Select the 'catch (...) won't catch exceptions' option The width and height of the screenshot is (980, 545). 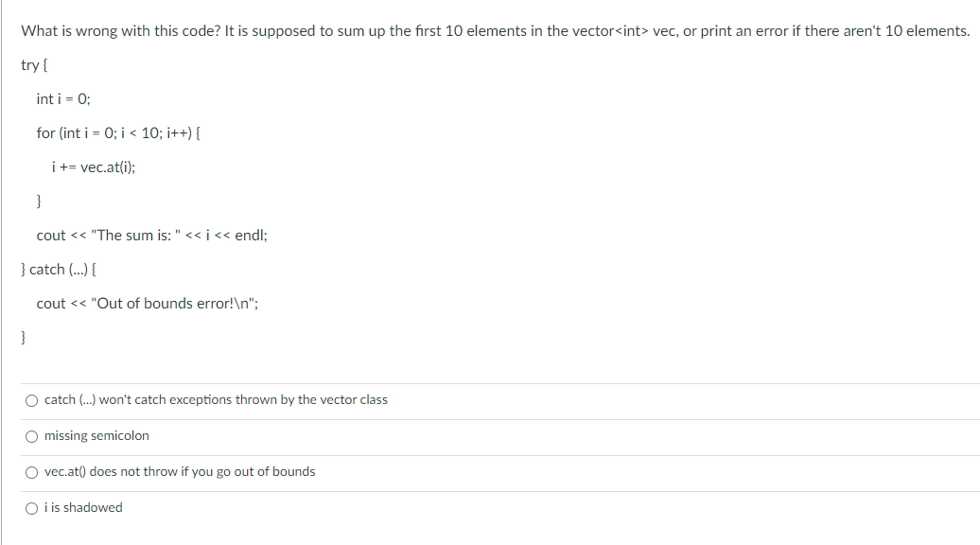(x=31, y=399)
